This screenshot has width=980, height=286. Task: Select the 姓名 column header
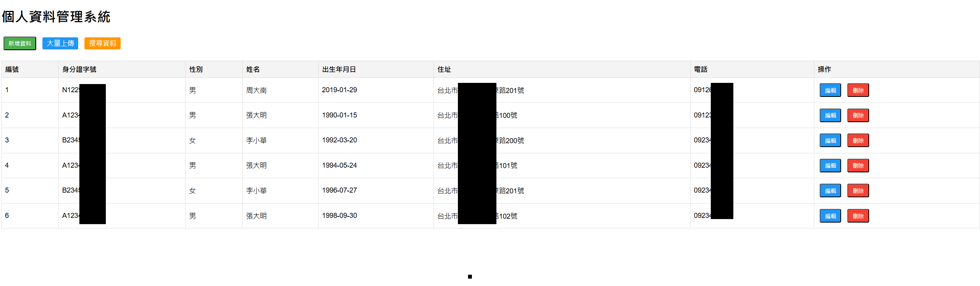[253, 69]
